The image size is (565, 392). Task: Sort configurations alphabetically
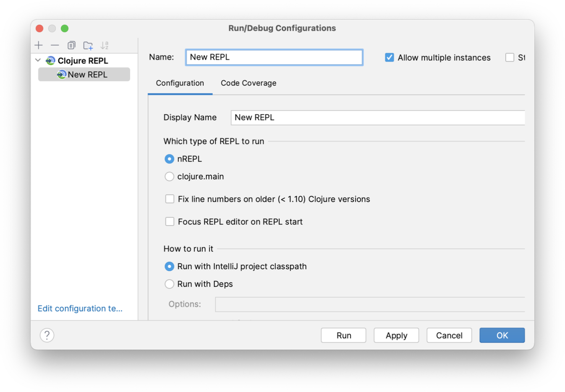[x=105, y=45]
